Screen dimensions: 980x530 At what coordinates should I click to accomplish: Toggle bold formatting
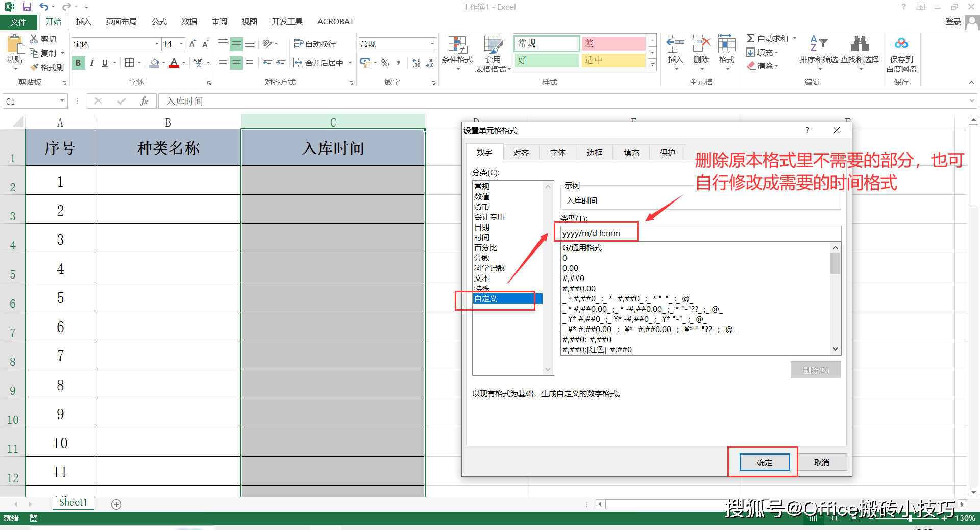click(78, 63)
